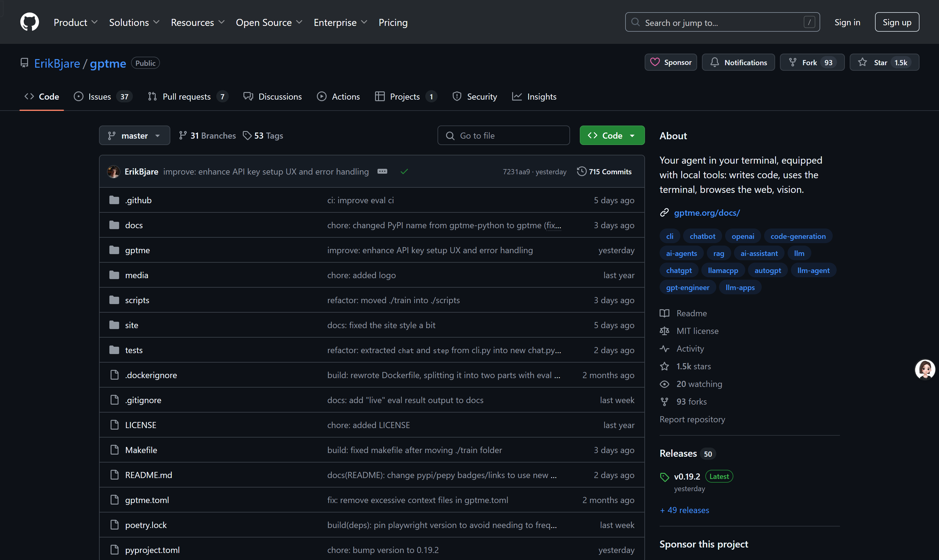This screenshot has width=939, height=560.
Task: Expand the Enterprise menu
Action: tap(340, 22)
